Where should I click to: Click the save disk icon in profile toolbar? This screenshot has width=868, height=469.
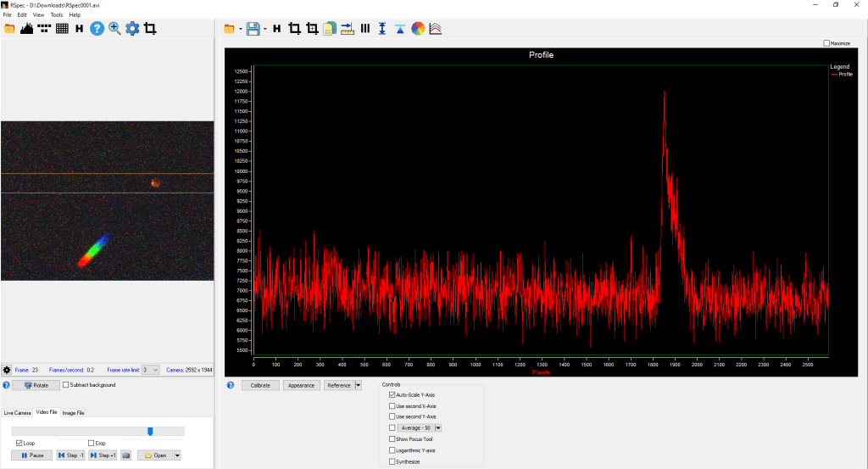pyautogui.click(x=253, y=29)
